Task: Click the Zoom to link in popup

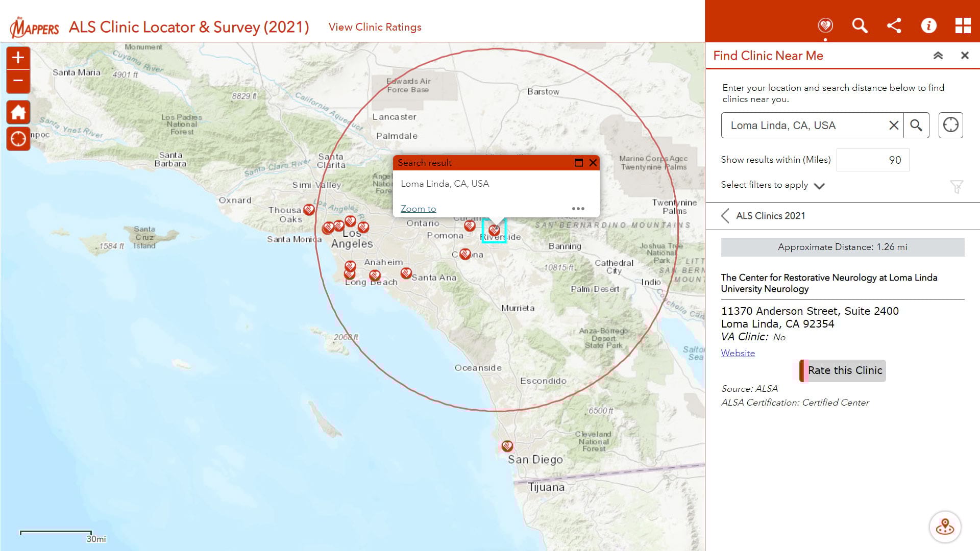Action: coord(418,209)
